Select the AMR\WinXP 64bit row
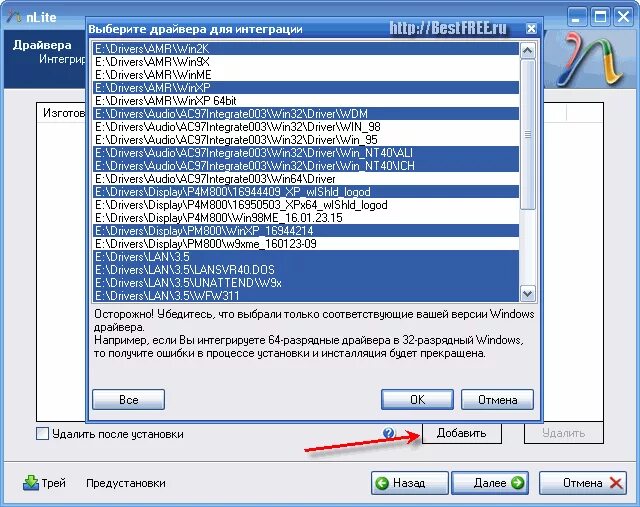 tap(306, 101)
